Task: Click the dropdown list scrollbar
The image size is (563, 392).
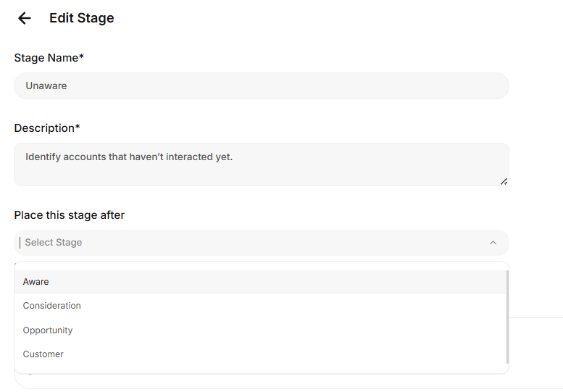Action: (x=507, y=317)
